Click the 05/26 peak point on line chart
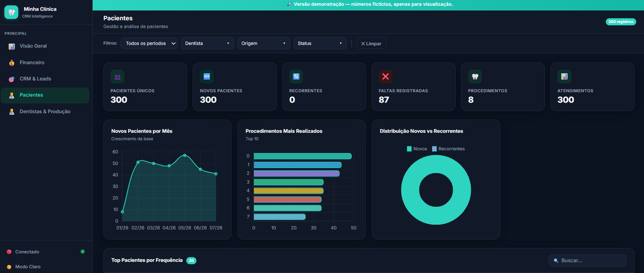 tap(185, 155)
